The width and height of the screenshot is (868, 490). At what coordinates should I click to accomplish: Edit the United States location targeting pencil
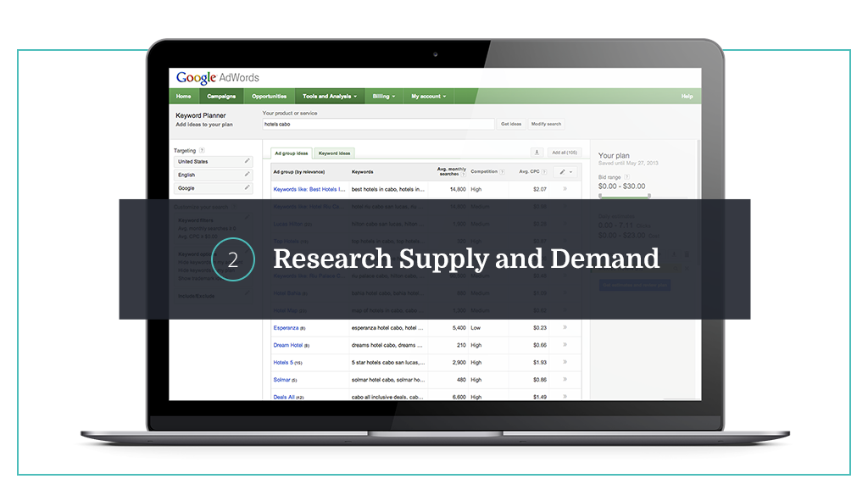(247, 161)
